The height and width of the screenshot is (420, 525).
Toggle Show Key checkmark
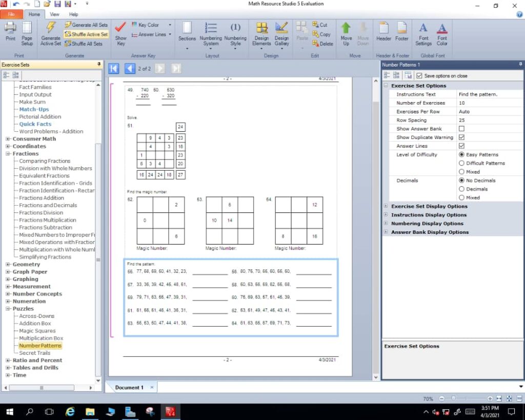120,33
